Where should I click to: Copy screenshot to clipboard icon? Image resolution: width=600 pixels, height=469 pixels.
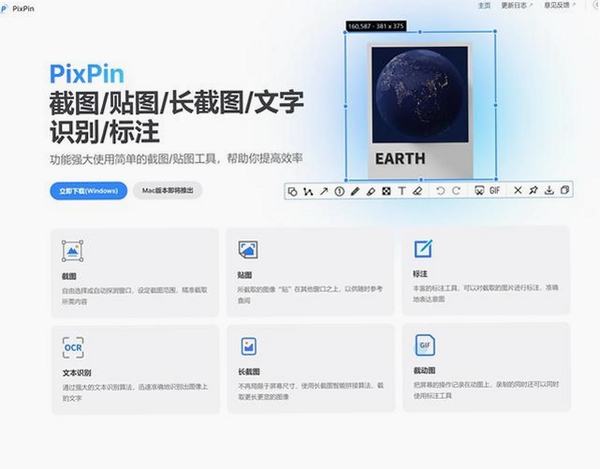click(x=565, y=190)
